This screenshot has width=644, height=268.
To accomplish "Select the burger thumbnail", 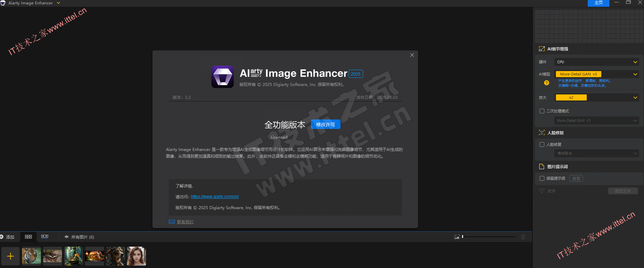I will click(x=95, y=256).
